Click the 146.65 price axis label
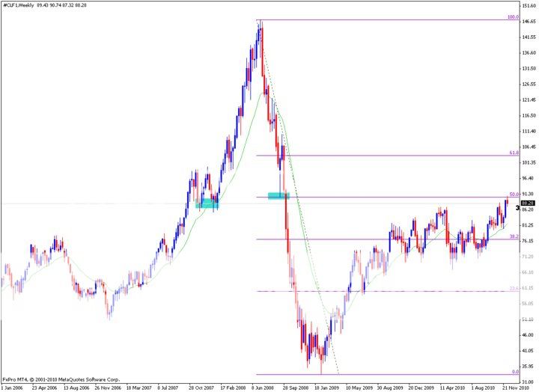Screen dimensions: 539x392 click(529, 22)
